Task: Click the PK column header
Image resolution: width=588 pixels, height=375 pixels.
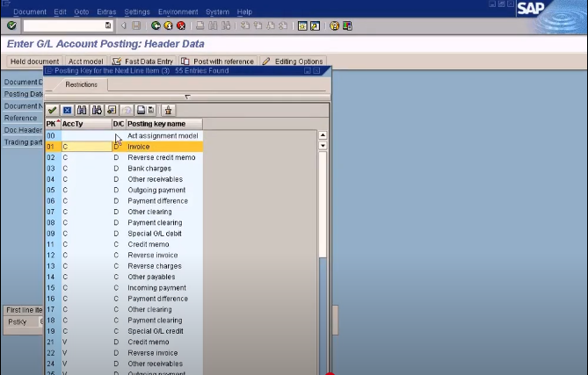Action: pos(53,124)
